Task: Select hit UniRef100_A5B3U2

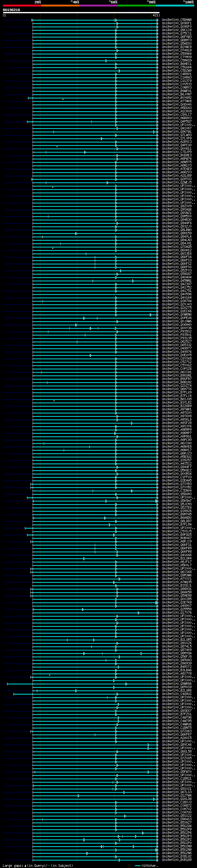Action: click(x=177, y=457)
